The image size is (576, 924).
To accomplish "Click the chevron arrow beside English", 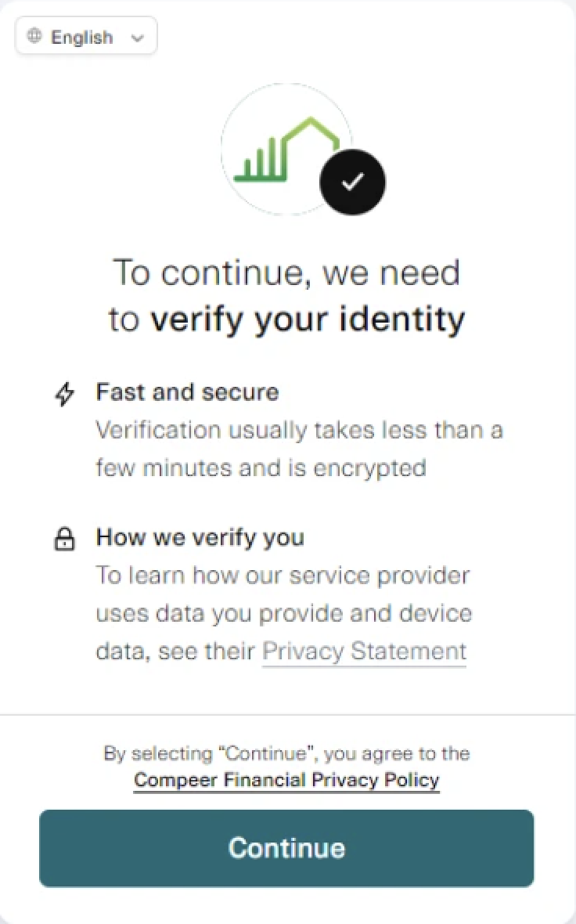I will [x=138, y=38].
